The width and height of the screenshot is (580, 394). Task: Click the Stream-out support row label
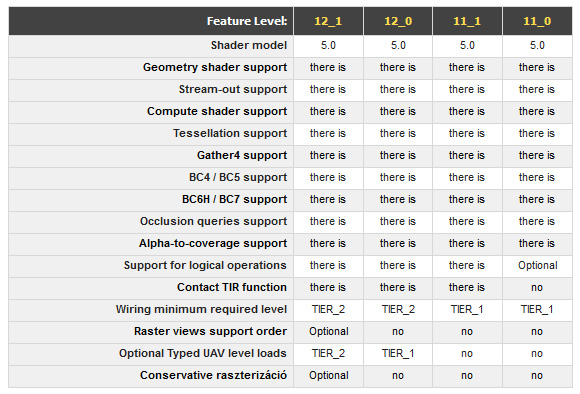click(233, 89)
